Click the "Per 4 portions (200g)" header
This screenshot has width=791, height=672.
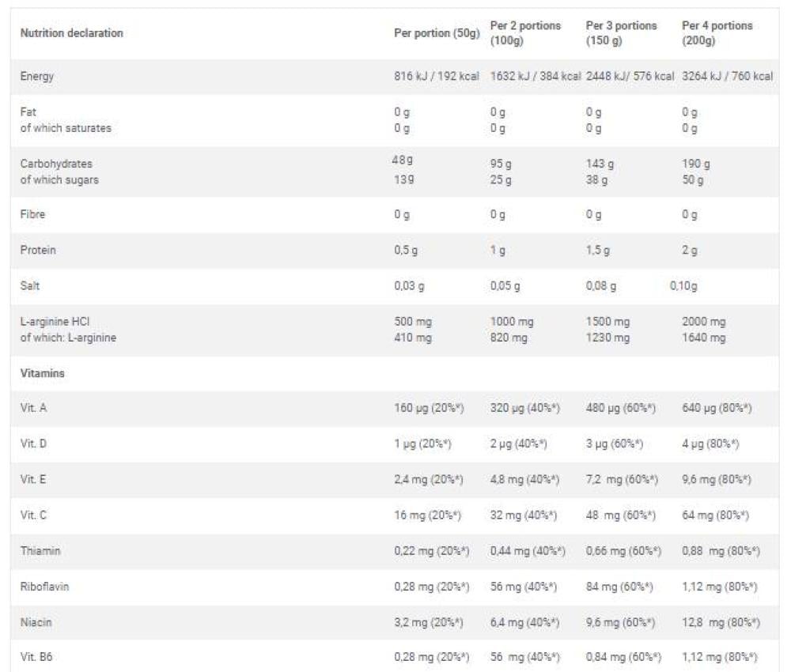click(x=717, y=33)
